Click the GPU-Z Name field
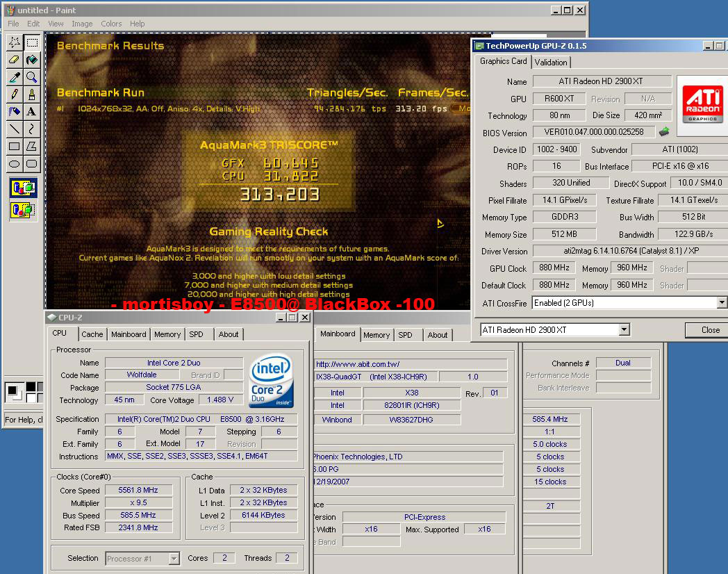Image resolution: width=728 pixels, height=574 pixels. click(602, 81)
